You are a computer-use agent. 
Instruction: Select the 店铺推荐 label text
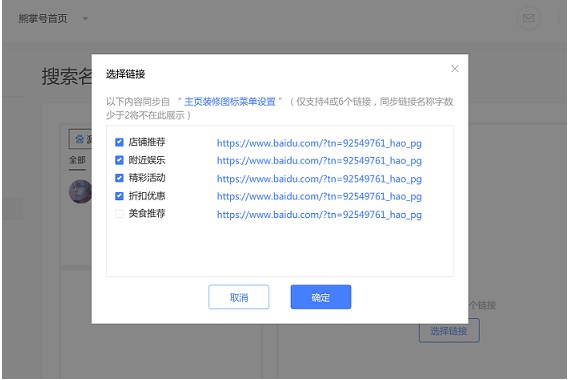[147, 142]
